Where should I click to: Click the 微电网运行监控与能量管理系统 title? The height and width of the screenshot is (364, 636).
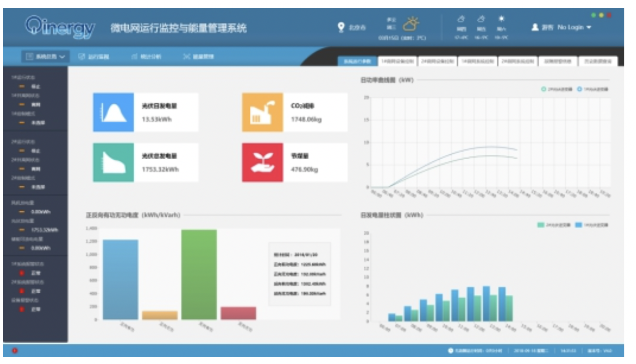click(x=178, y=28)
